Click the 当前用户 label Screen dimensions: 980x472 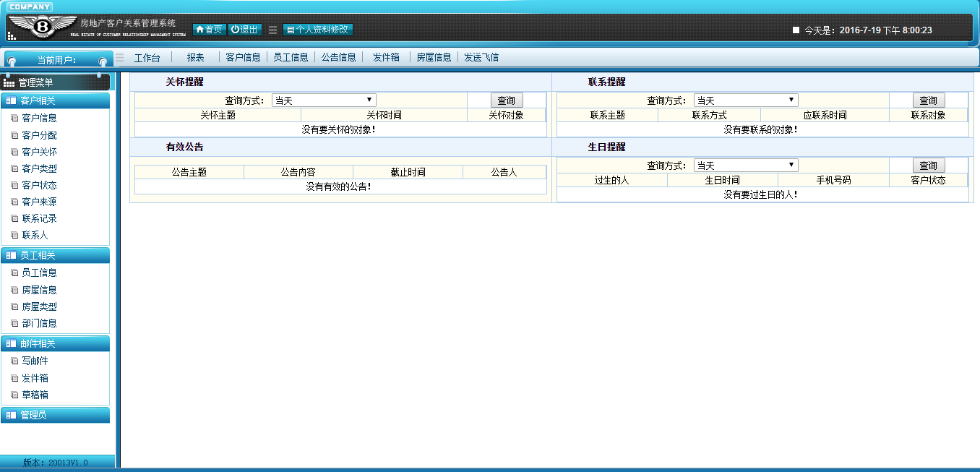pyautogui.click(x=58, y=60)
